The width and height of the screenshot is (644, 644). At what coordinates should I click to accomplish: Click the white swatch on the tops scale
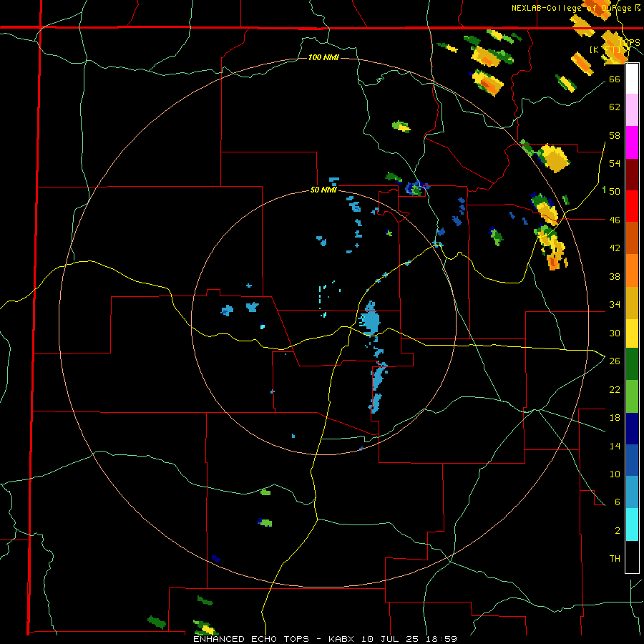coord(632,79)
